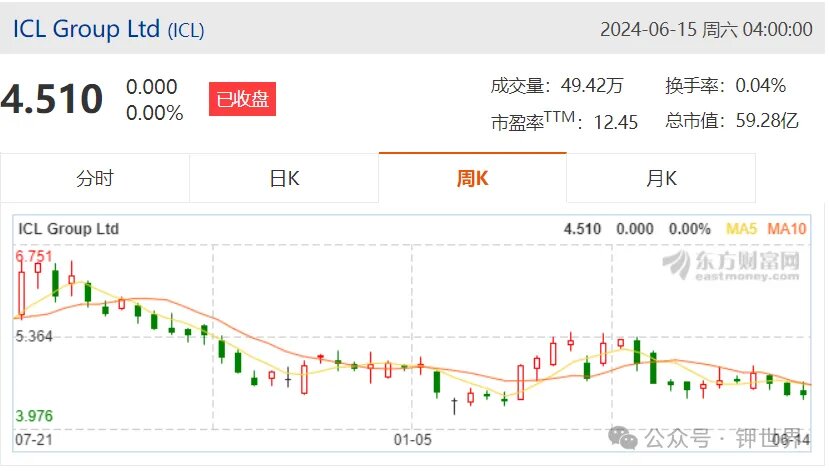Toggle the MA10 legend label

pyautogui.click(x=787, y=229)
